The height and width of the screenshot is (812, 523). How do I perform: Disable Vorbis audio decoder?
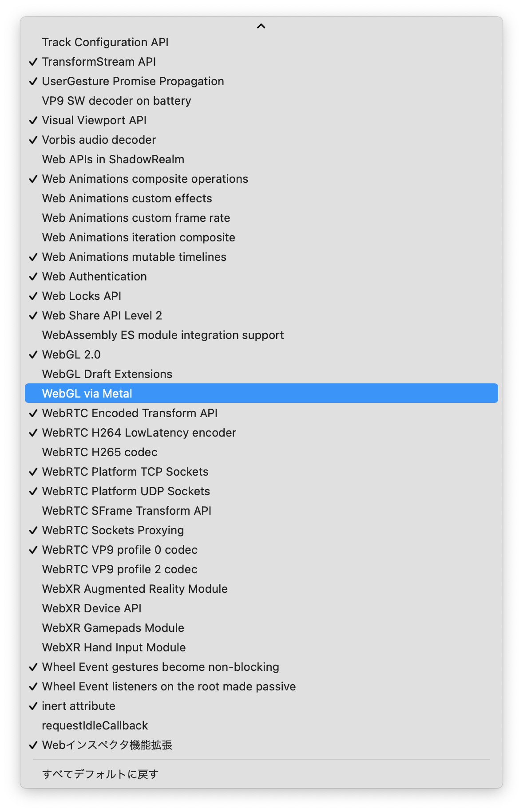99,140
